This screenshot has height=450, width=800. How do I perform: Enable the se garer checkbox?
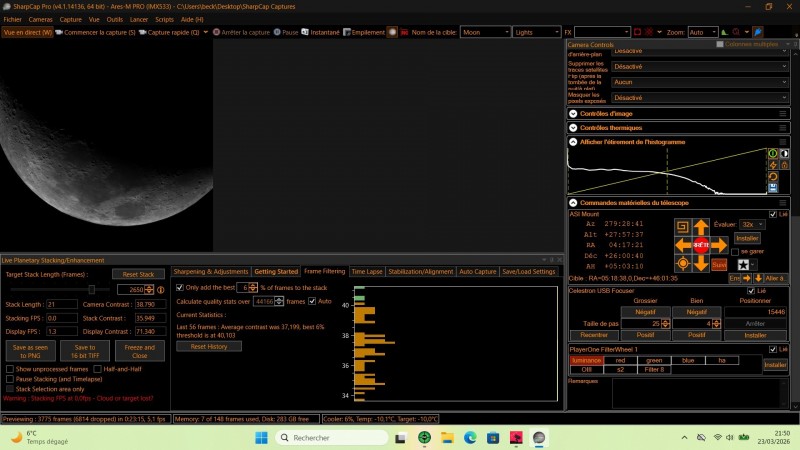(x=735, y=252)
